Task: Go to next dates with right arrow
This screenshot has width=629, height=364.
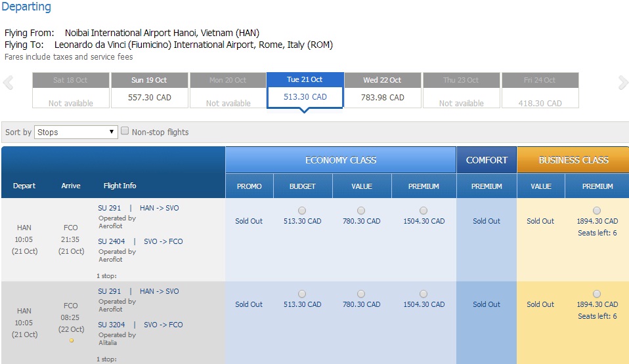Action: 622,83
